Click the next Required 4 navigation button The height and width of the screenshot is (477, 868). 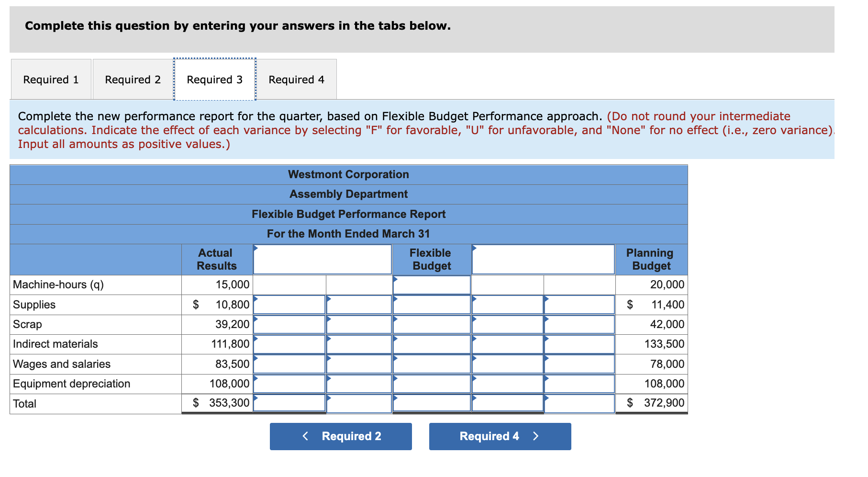click(500, 436)
